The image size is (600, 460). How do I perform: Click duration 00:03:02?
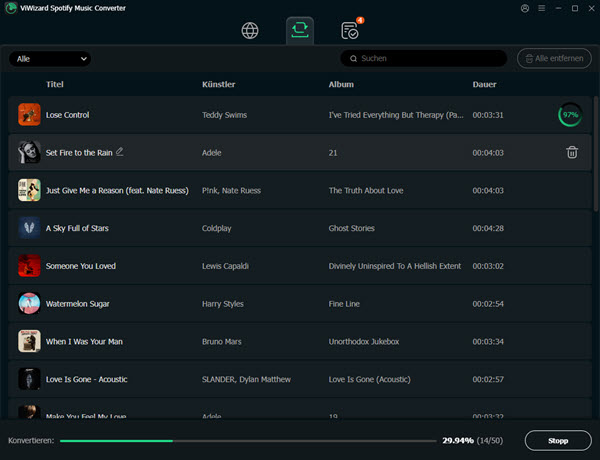coord(488,266)
